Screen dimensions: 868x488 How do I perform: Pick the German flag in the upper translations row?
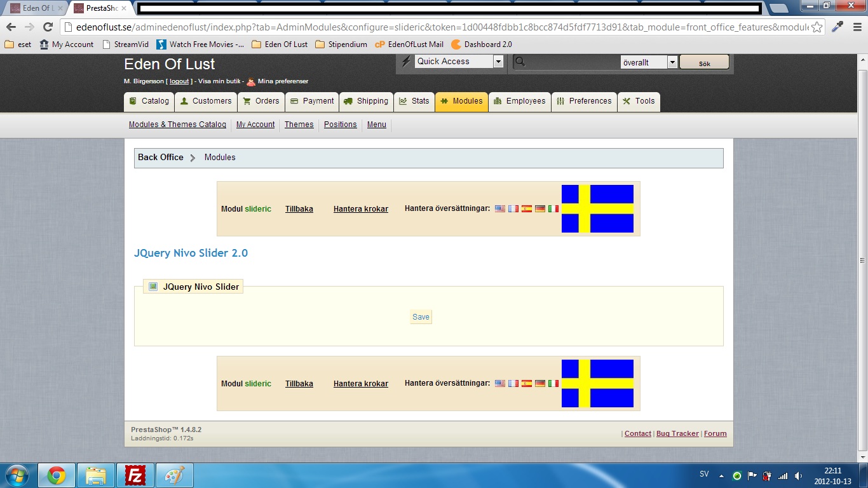point(540,208)
